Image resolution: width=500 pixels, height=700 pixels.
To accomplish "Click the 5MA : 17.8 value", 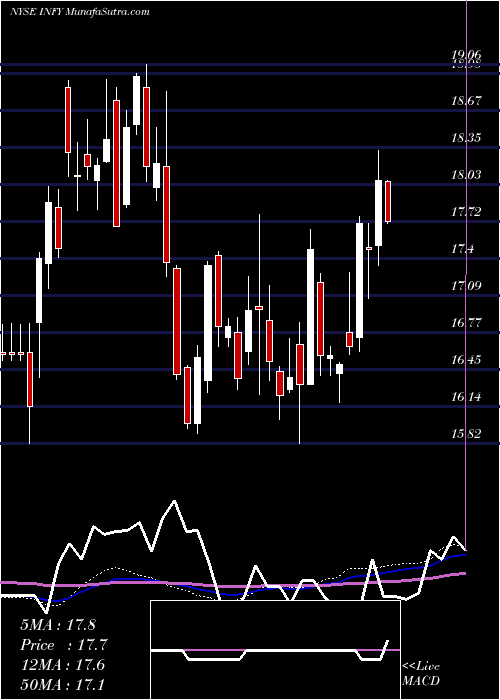I will [58, 625].
